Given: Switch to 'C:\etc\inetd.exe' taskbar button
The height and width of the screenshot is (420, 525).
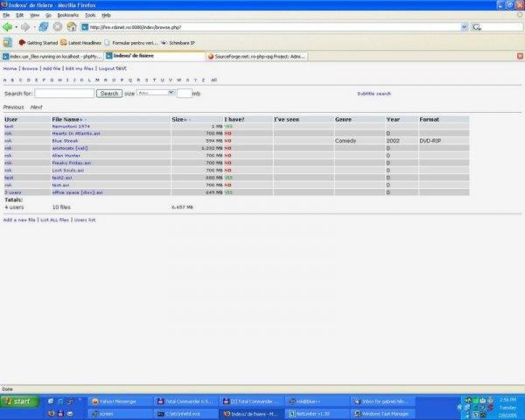Looking at the screenshot, I should pos(185,414).
